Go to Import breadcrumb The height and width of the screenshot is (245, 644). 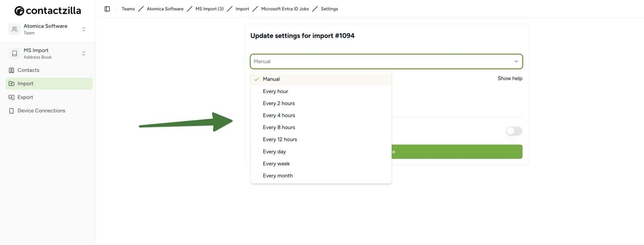click(x=242, y=9)
